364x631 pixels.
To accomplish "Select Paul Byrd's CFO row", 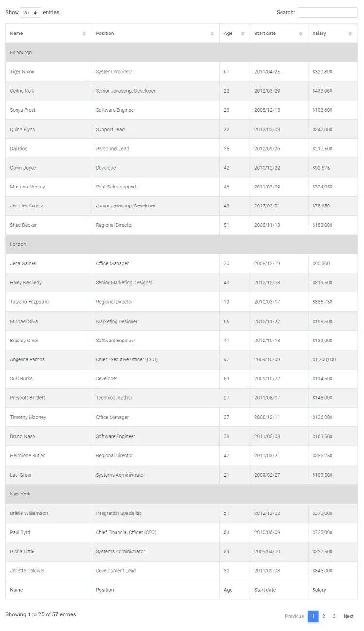I will (182, 532).
